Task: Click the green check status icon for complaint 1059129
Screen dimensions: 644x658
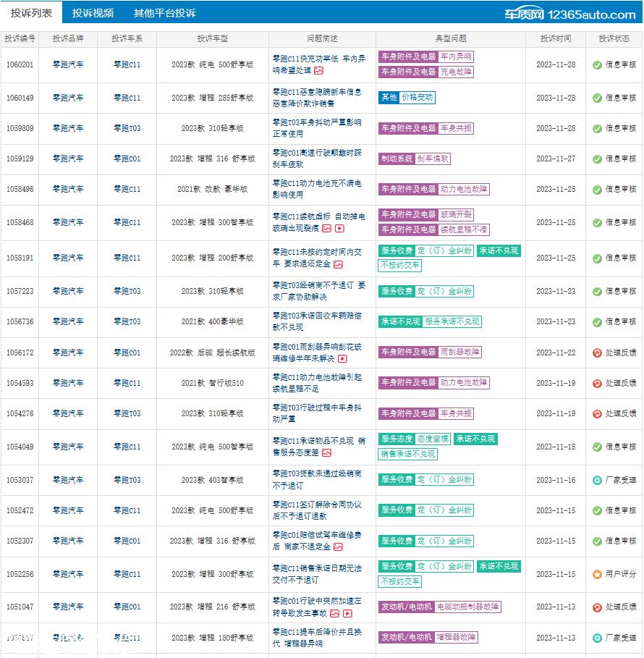Action: pos(597,159)
